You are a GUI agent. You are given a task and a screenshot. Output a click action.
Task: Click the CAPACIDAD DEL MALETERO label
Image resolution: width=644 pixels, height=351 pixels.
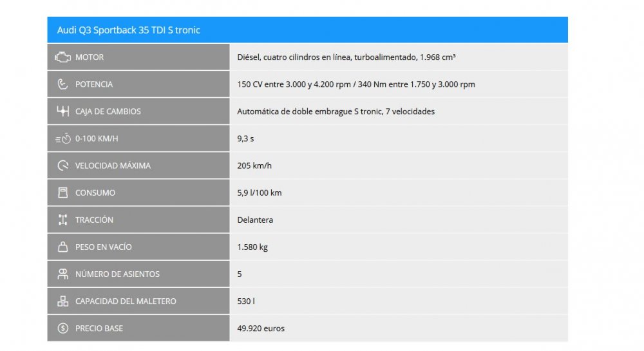coord(126,301)
